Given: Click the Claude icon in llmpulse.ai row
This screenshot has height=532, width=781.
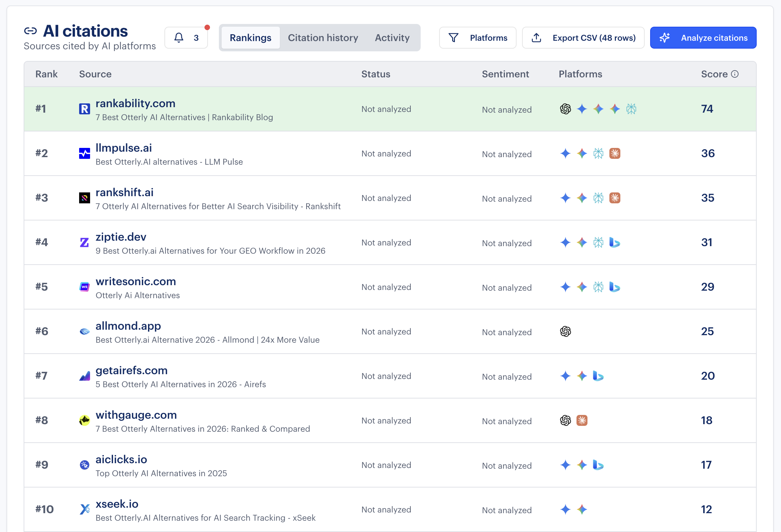Looking at the screenshot, I should pos(615,153).
